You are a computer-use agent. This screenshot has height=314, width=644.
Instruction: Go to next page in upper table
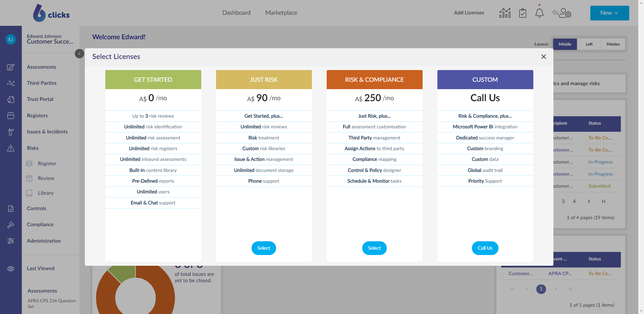pyautogui.click(x=589, y=201)
